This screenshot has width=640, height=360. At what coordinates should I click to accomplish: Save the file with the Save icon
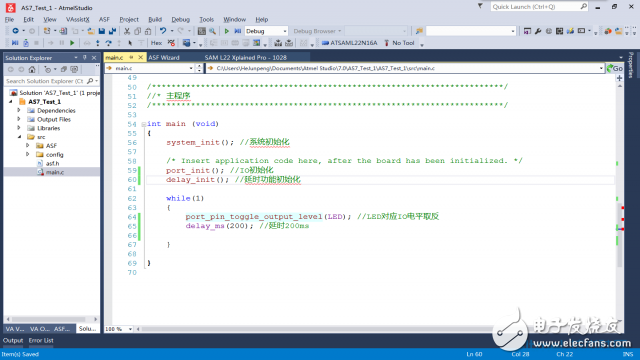point(102,31)
